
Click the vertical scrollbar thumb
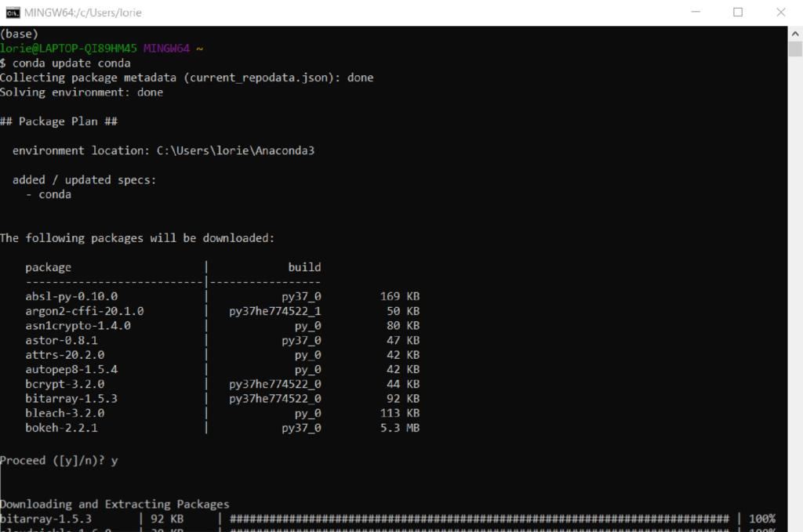click(795, 49)
